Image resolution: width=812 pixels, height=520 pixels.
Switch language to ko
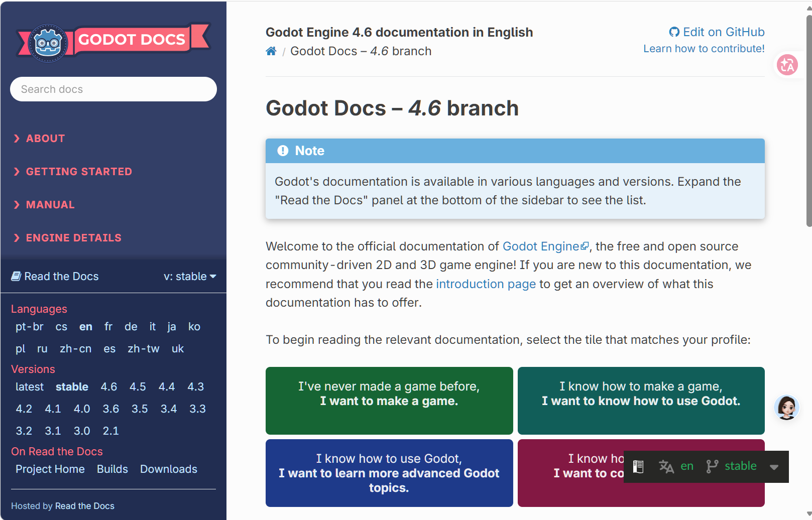(194, 327)
